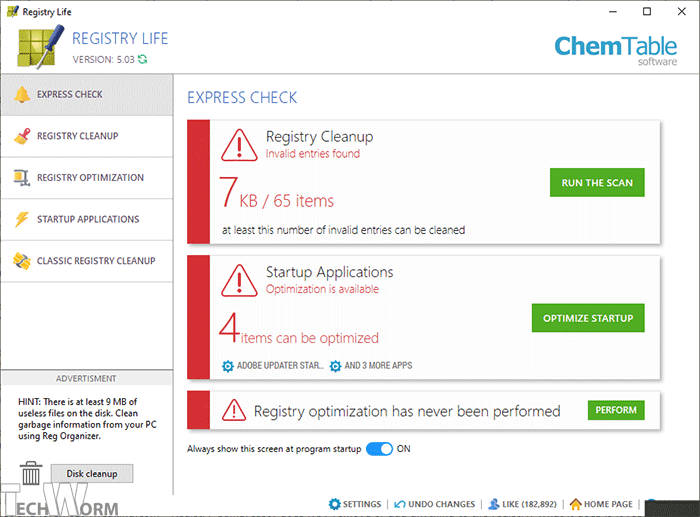Open the Startup Applications section
The image size is (700, 517).
88,219
